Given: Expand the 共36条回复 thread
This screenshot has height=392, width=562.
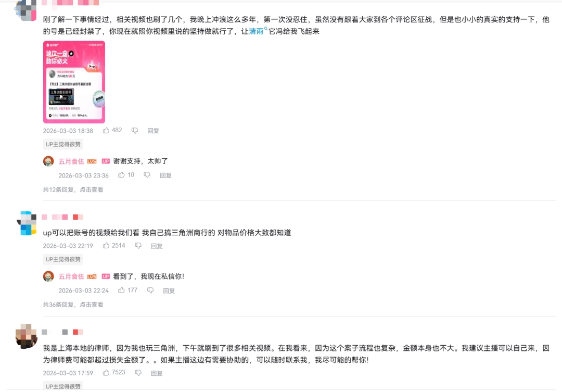Looking at the screenshot, I should coord(73,305).
